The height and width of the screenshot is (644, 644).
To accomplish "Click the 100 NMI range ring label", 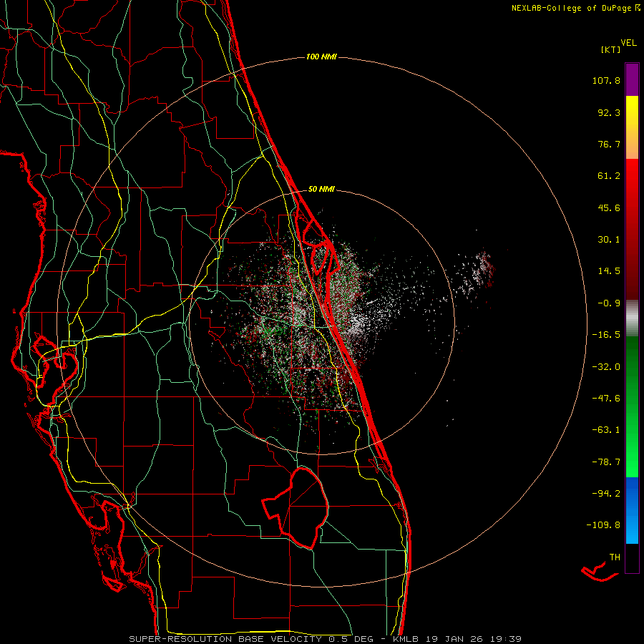I will point(321,57).
